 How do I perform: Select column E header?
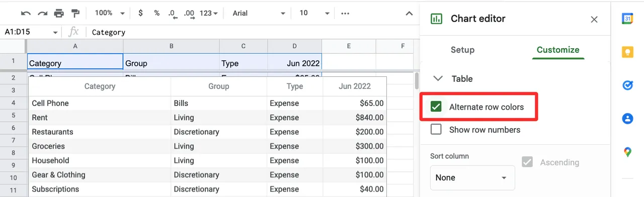point(348,46)
